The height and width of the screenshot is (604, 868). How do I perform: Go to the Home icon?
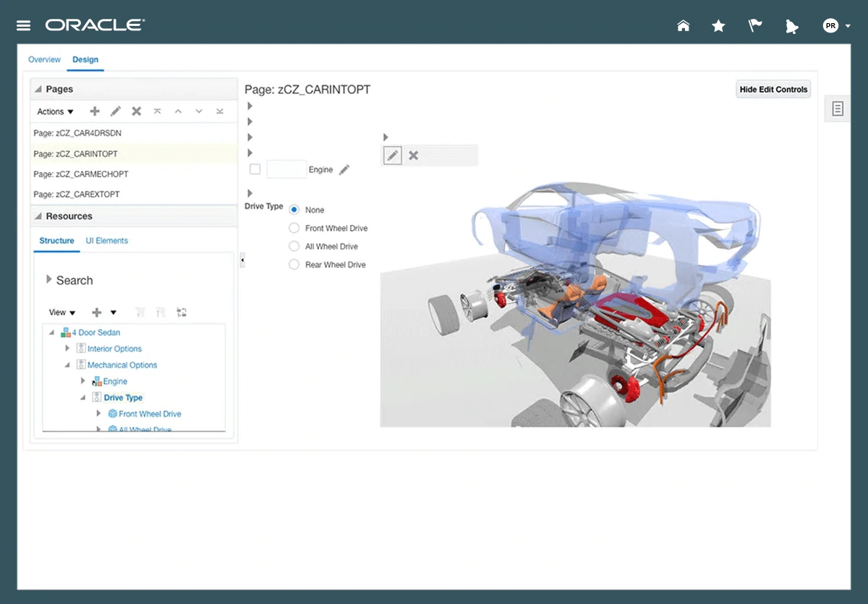[683, 26]
